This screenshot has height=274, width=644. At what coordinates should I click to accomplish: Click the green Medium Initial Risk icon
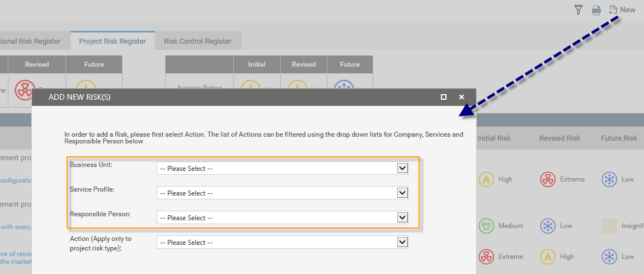(x=486, y=226)
